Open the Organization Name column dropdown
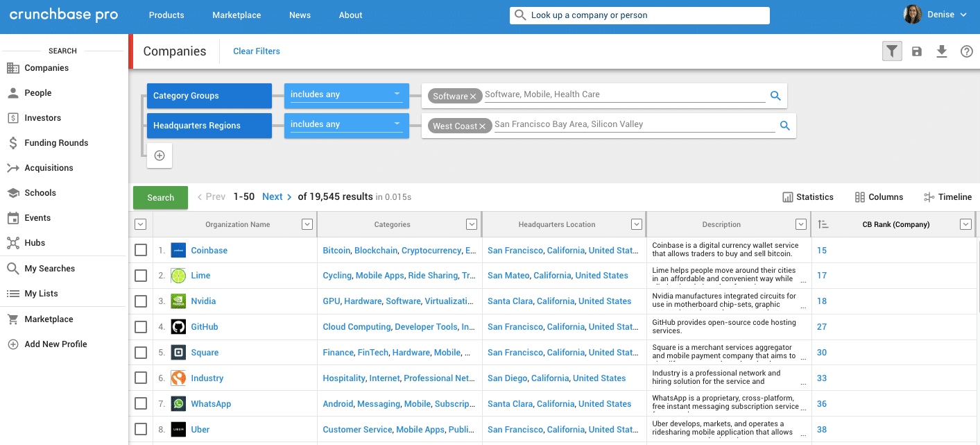980x445 pixels. (307, 224)
